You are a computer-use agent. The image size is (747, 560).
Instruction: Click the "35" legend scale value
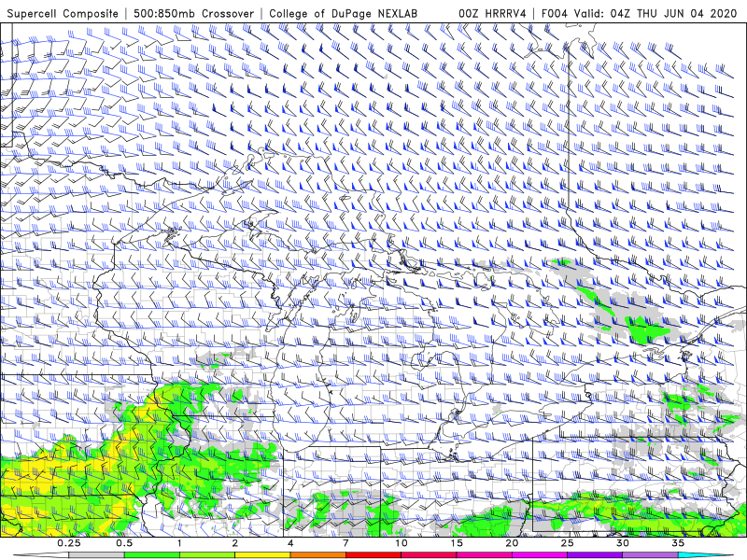tap(679, 543)
